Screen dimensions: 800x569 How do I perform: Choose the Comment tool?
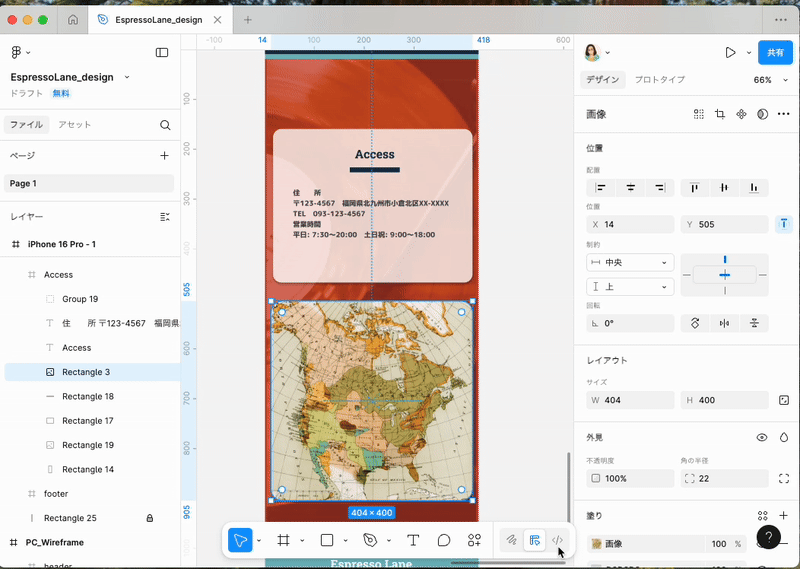444,540
